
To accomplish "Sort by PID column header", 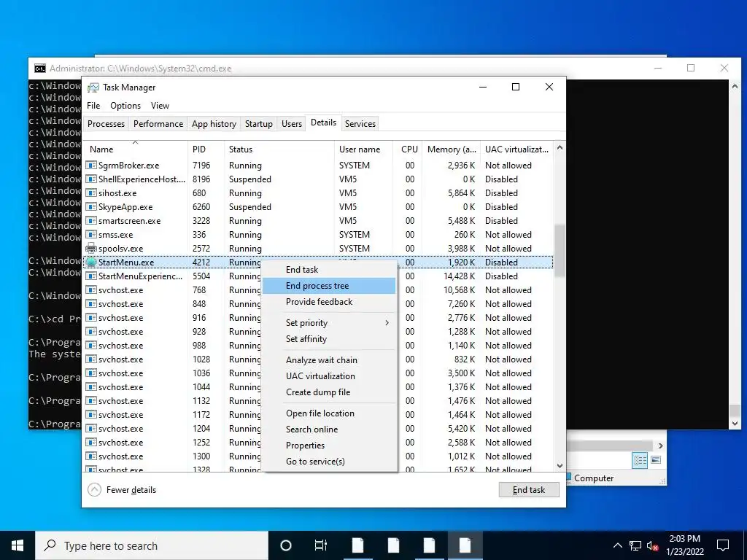I will click(206, 149).
